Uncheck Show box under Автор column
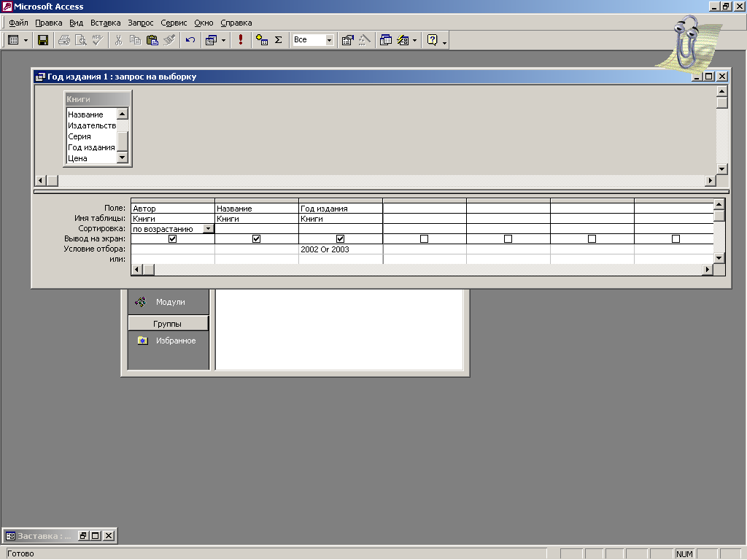The width and height of the screenshot is (747, 560). tap(172, 238)
